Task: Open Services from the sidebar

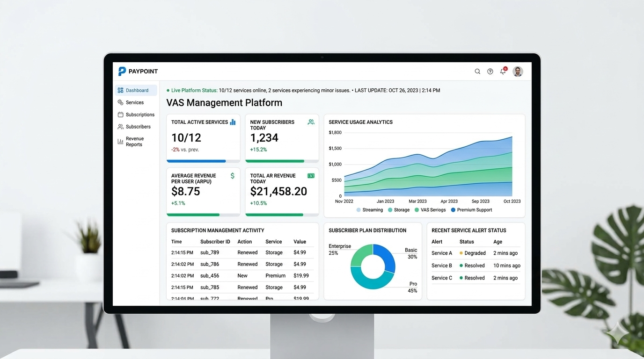Action: point(134,102)
